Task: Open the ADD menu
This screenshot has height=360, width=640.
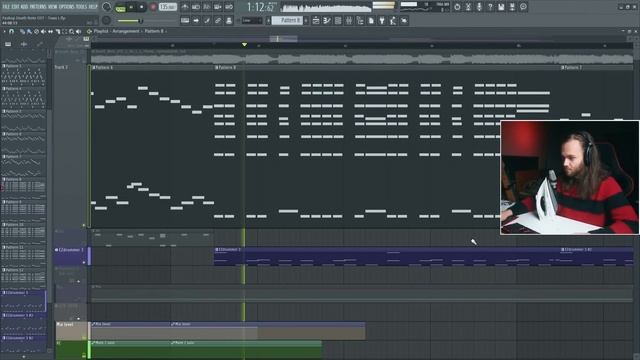Action: tap(24, 7)
